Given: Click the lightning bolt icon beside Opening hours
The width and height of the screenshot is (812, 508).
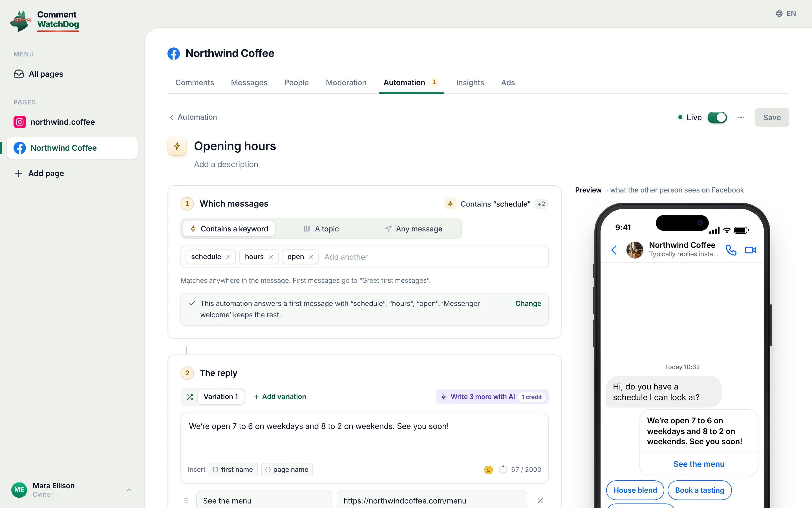Looking at the screenshot, I should (x=177, y=146).
